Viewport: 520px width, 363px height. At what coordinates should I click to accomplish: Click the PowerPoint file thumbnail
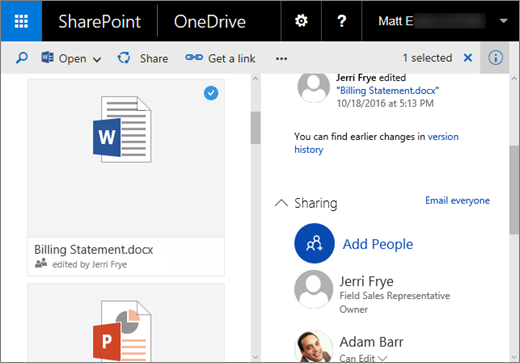pos(122,330)
